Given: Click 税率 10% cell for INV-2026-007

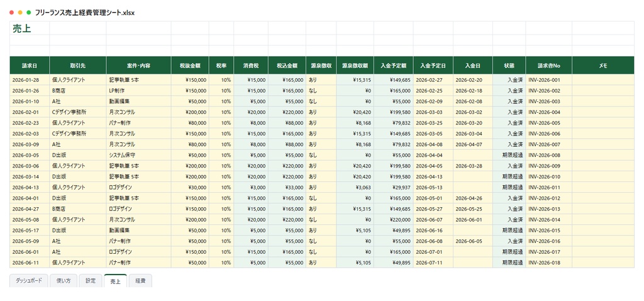Looking at the screenshot, I should point(221,144).
